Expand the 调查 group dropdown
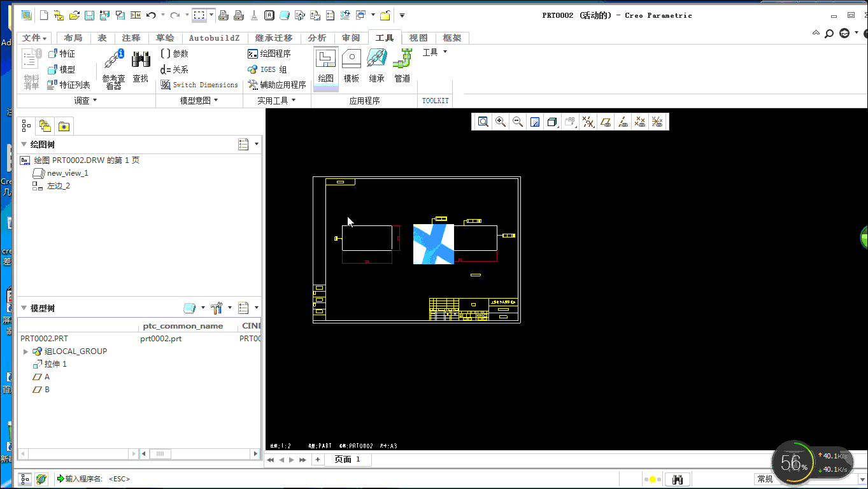868x489 pixels. tap(86, 101)
